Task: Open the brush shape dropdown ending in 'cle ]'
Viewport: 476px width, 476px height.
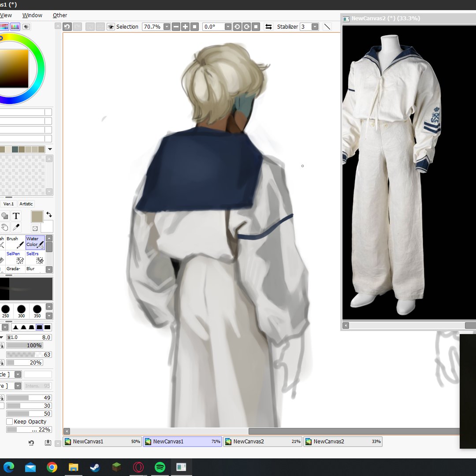Action: click(18, 374)
